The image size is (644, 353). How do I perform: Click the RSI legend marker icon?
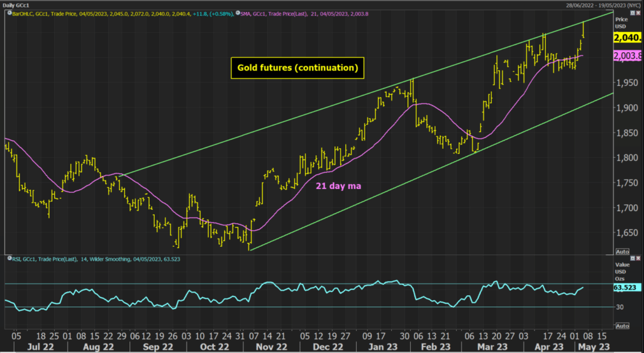8,258
